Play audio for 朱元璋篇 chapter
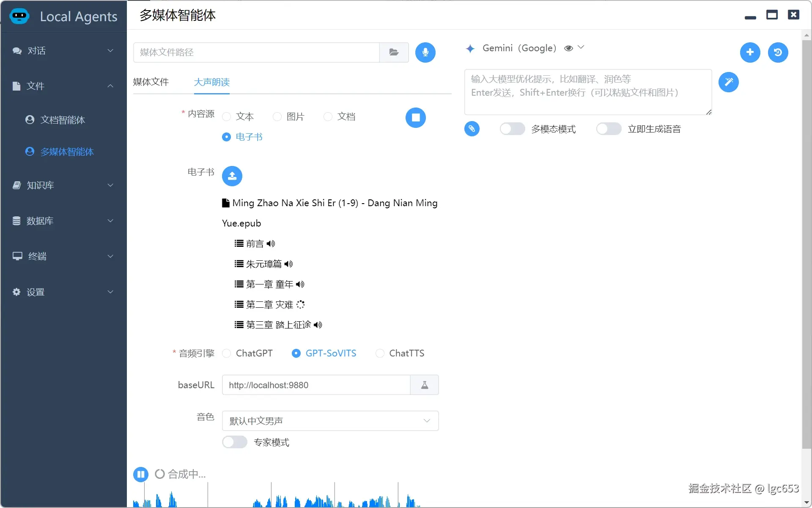Screen dimensions: 812x508 tap(289, 264)
